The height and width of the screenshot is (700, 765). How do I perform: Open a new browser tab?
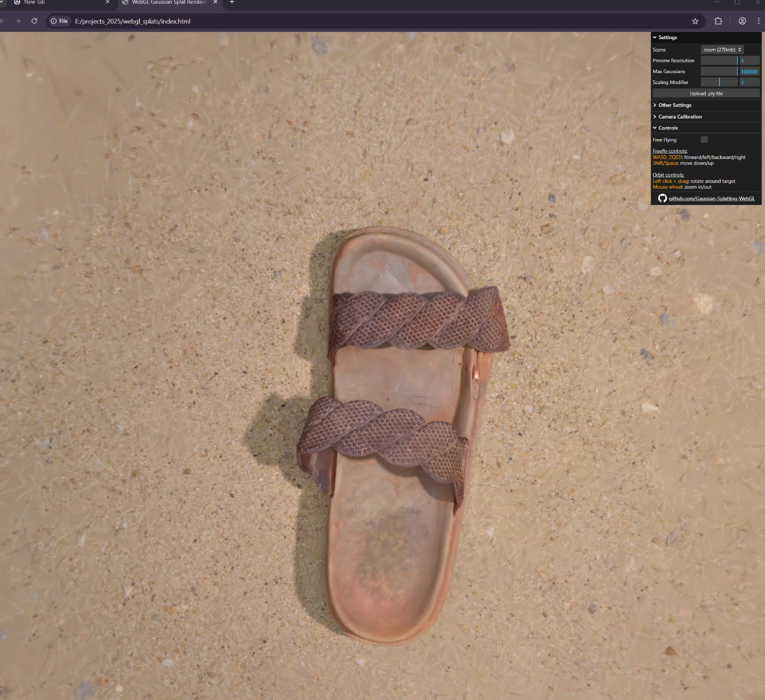point(232,2)
